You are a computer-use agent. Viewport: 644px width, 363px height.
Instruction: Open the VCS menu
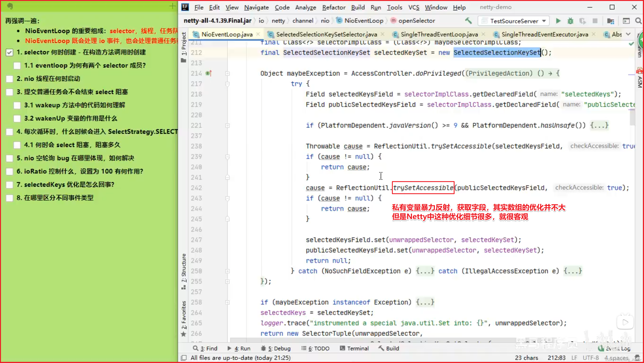[x=414, y=8]
